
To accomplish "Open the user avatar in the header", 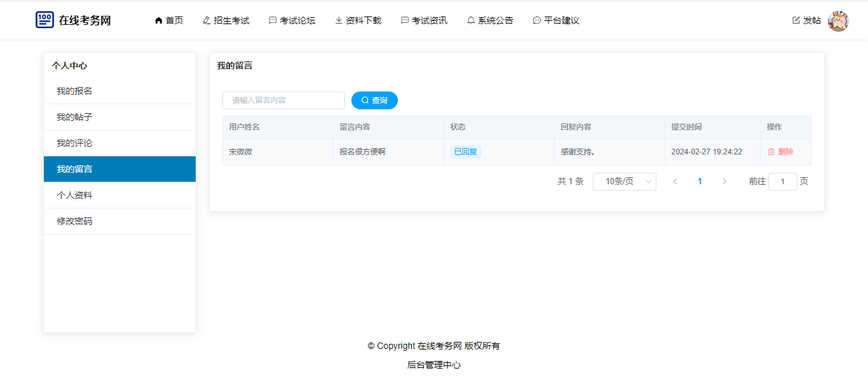I will tap(838, 21).
